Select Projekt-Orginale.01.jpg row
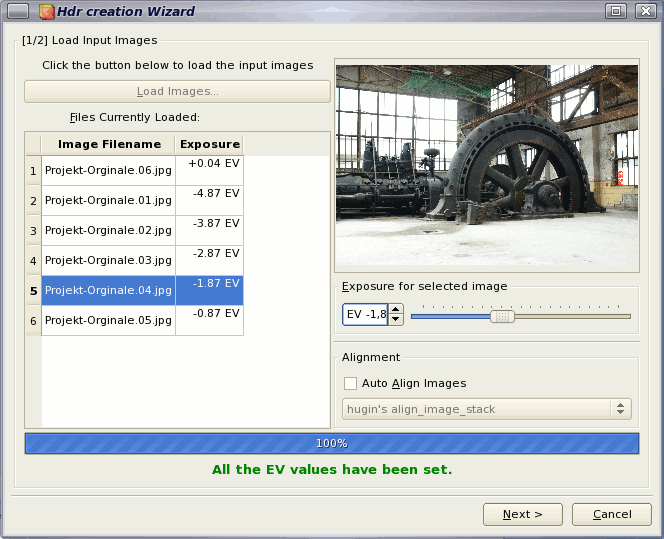Image resolution: width=664 pixels, height=539 pixels. tap(108, 201)
